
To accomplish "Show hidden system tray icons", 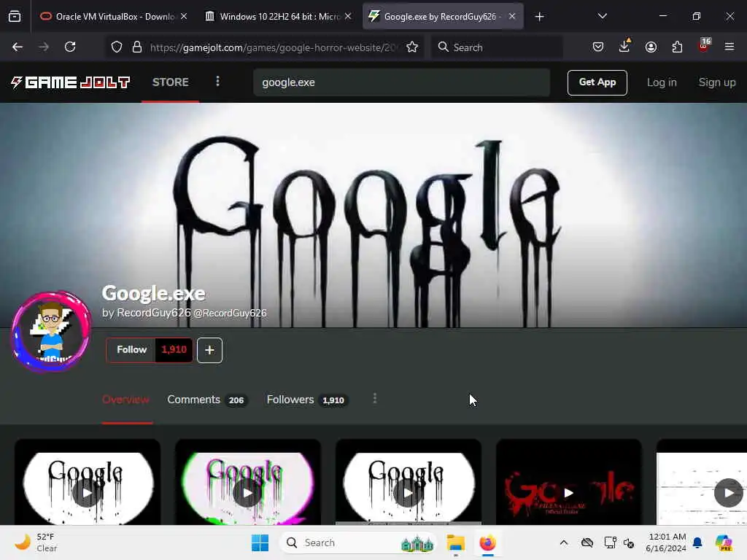I will pyautogui.click(x=564, y=542).
